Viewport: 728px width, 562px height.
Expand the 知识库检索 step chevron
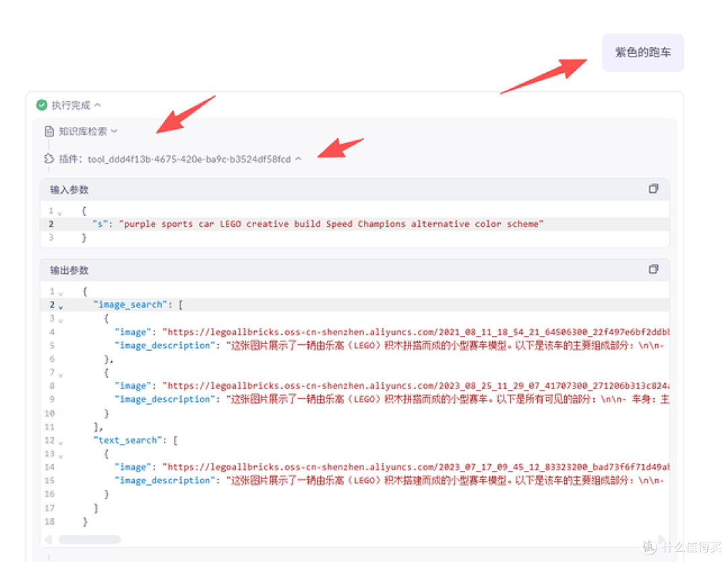(114, 132)
